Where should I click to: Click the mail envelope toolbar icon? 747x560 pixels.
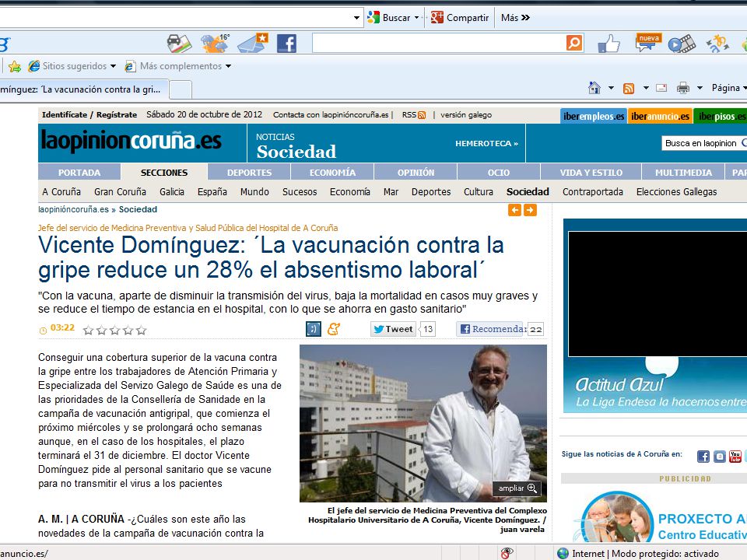tap(253, 43)
